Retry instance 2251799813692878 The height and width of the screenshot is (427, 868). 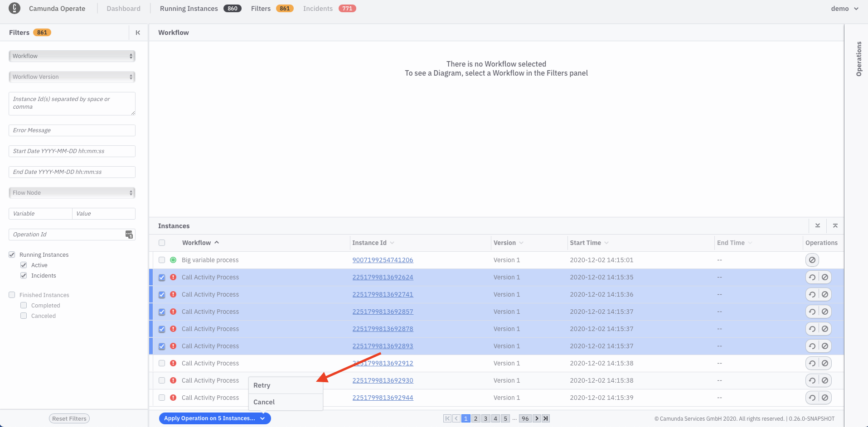(x=812, y=329)
